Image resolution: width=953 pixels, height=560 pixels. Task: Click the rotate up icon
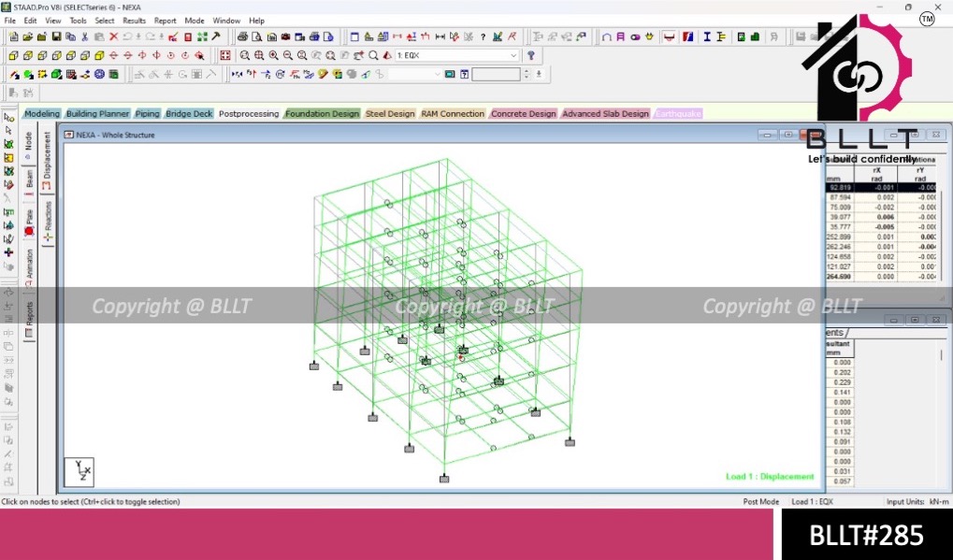point(114,55)
